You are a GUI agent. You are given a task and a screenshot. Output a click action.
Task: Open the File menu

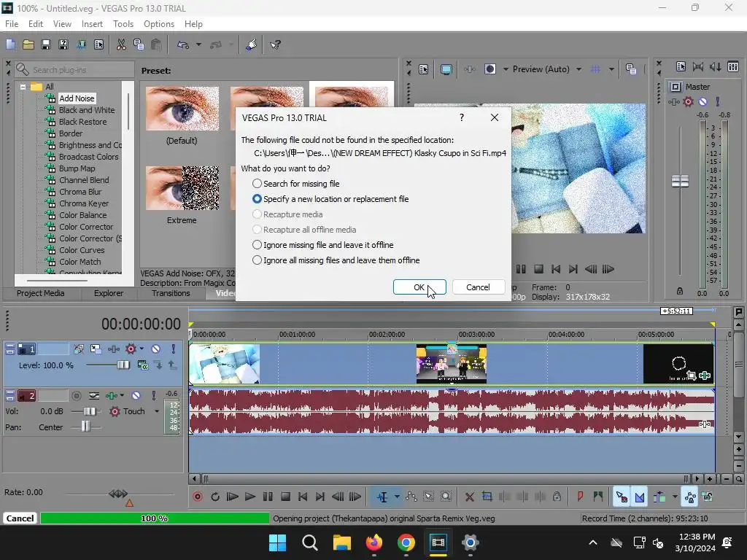(12, 24)
